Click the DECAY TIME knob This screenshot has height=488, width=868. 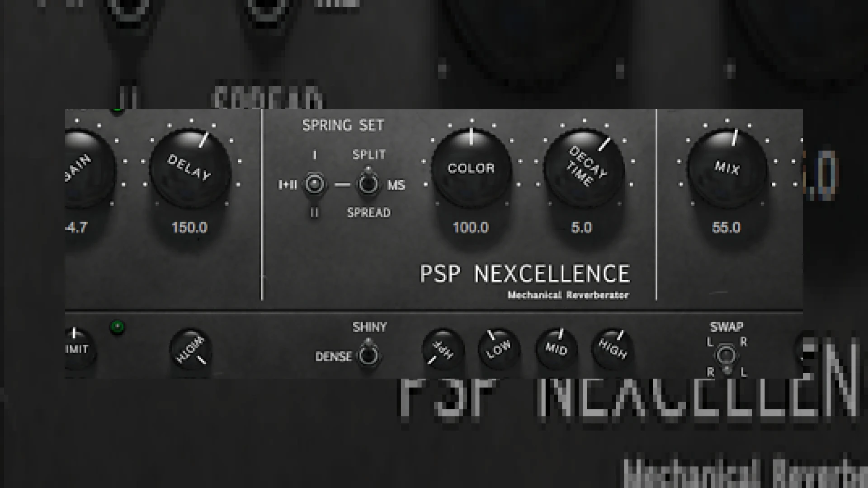(x=584, y=169)
